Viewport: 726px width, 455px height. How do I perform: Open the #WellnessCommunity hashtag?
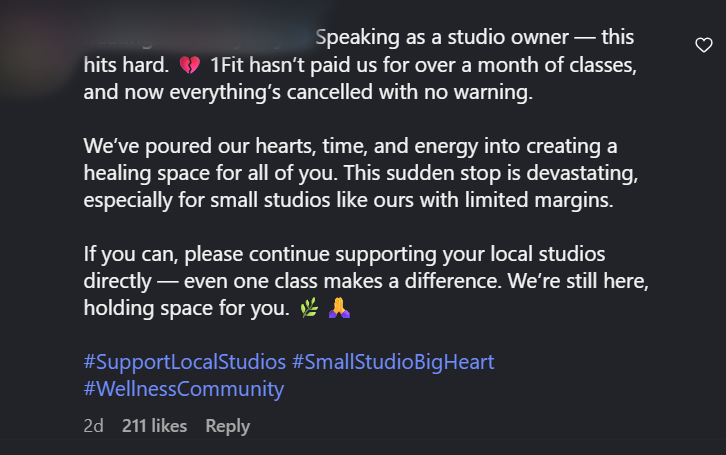pos(184,388)
